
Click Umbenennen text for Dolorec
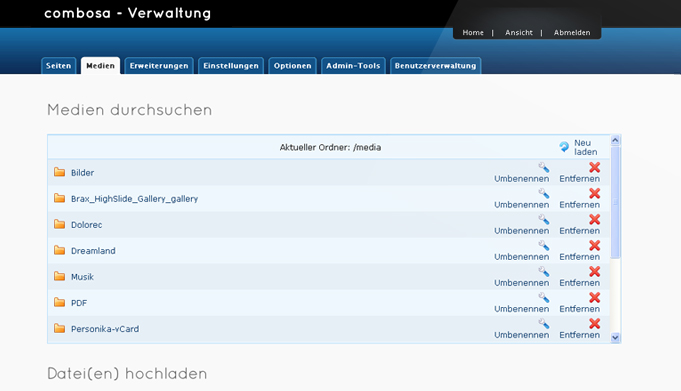coord(522,231)
